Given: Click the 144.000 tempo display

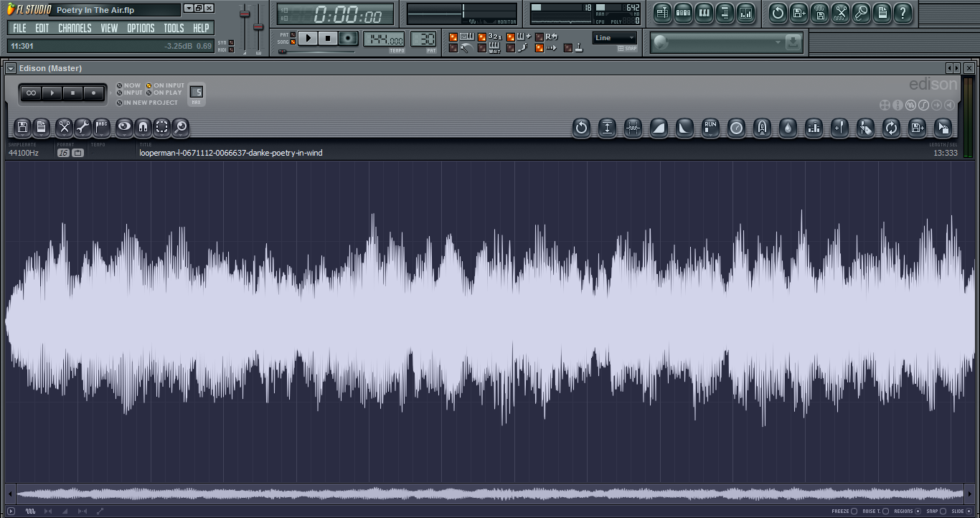Looking at the screenshot, I should click(384, 39).
